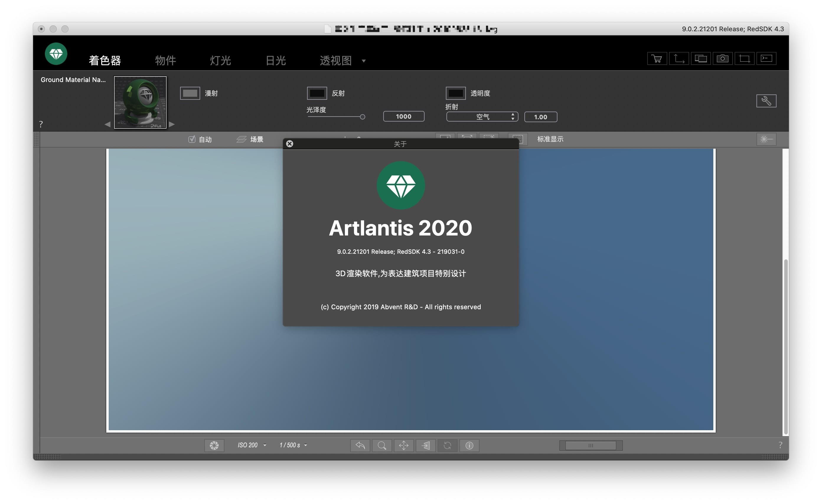Open the 1/500 s shutter speed dropdown
The image size is (822, 504).
(293, 445)
